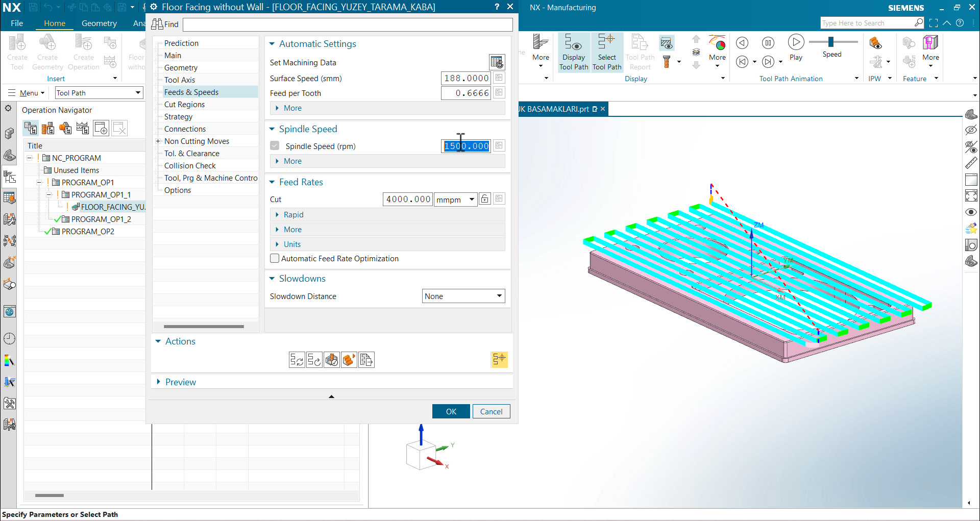Viewport: 980px width, 521px height.
Task: Confirm the dialog with OK
Action: [451, 411]
